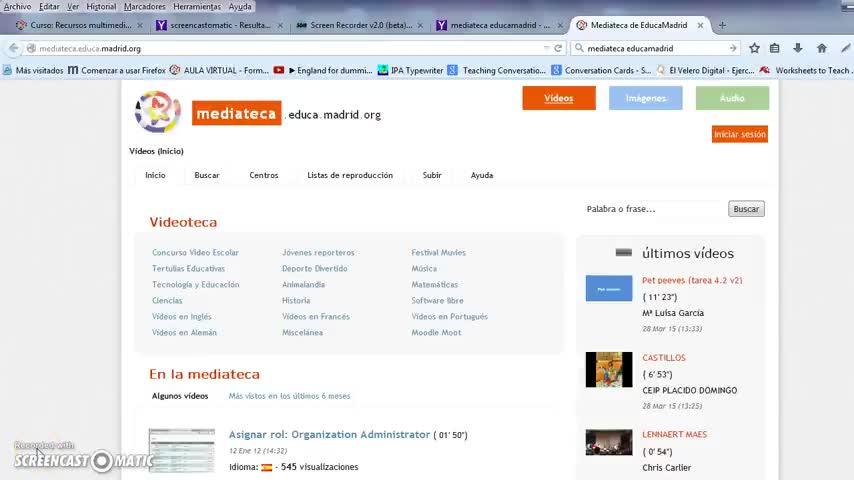This screenshot has height=480, width=854.
Task: Click the browser back arrow button
Action: tap(13, 48)
